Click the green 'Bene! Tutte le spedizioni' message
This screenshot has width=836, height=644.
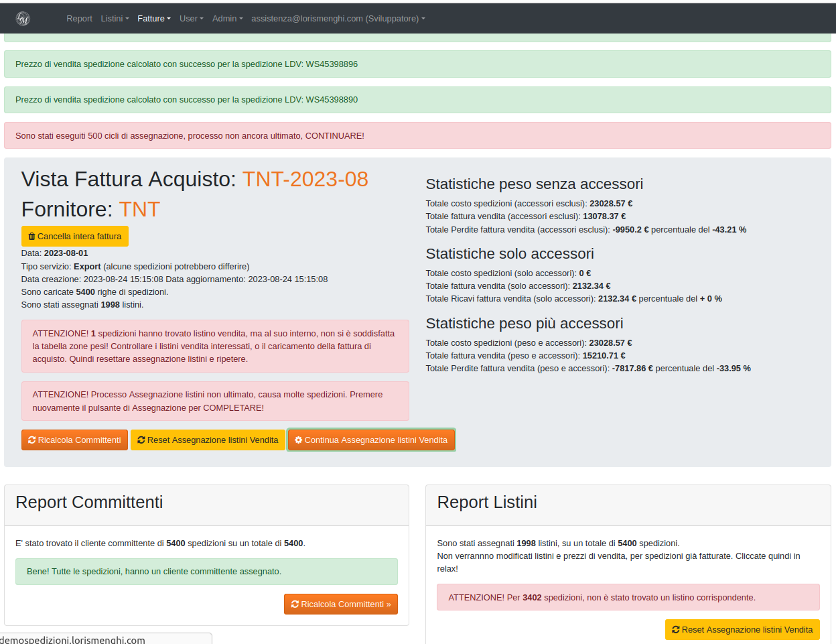coord(206,572)
